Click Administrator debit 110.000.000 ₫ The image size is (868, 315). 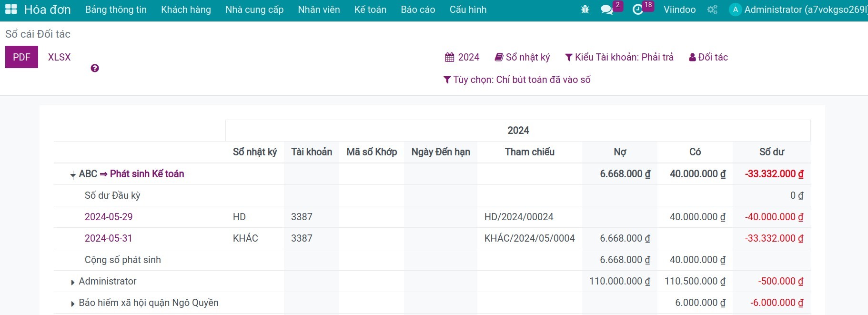click(619, 281)
